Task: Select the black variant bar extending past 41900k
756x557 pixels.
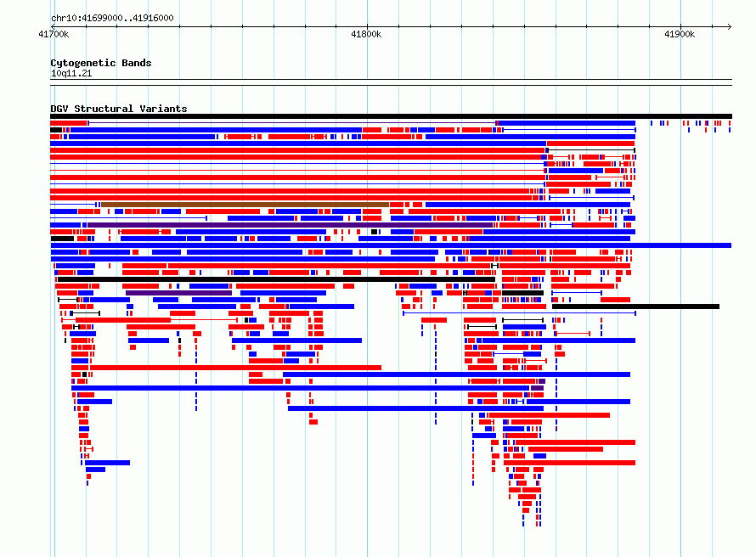Action: tap(635, 307)
